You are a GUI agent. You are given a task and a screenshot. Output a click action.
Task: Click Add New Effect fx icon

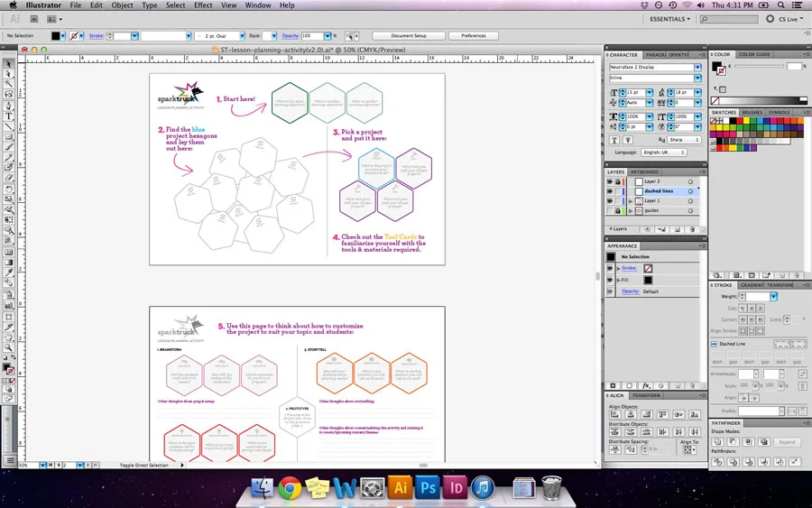point(646,386)
